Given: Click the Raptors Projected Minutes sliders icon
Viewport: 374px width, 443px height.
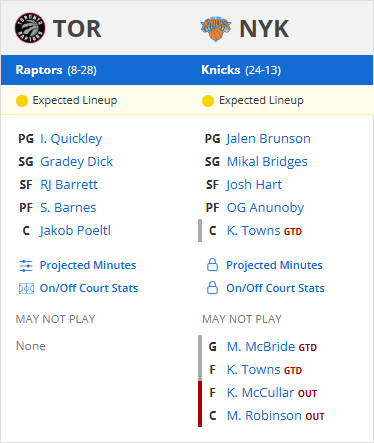Looking at the screenshot, I should [26, 266].
